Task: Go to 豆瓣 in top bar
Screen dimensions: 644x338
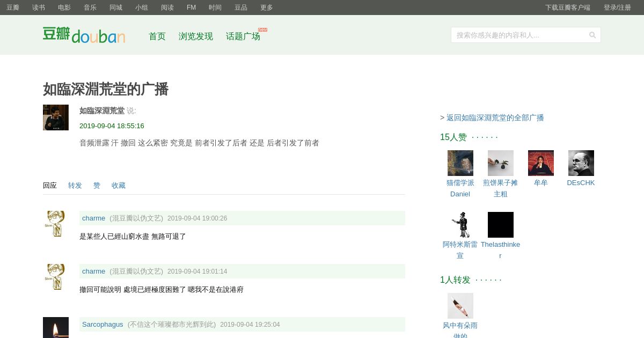Action: 13,8
